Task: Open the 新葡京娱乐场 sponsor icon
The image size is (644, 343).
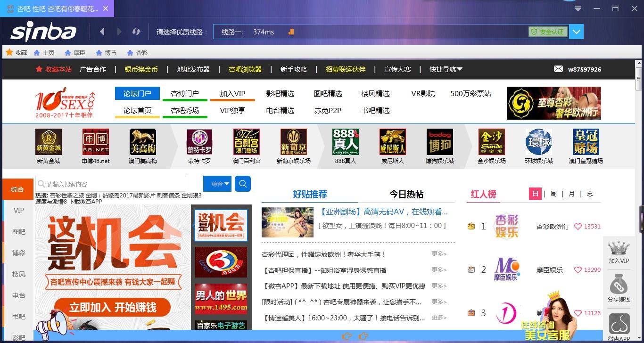Action: tap(294, 142)
